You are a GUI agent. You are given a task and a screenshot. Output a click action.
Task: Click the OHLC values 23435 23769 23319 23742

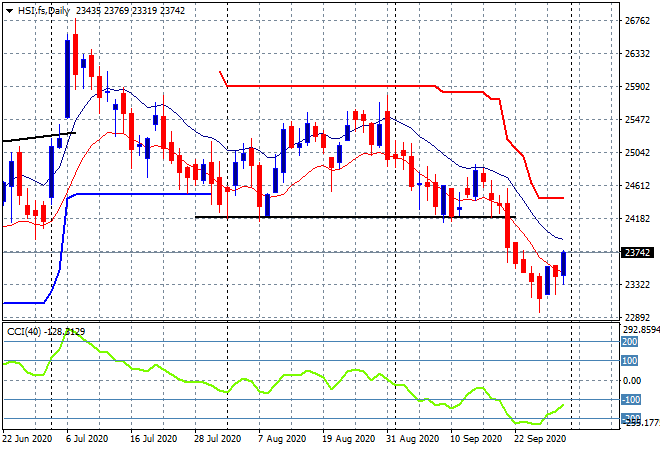click(x=130, y=11)
